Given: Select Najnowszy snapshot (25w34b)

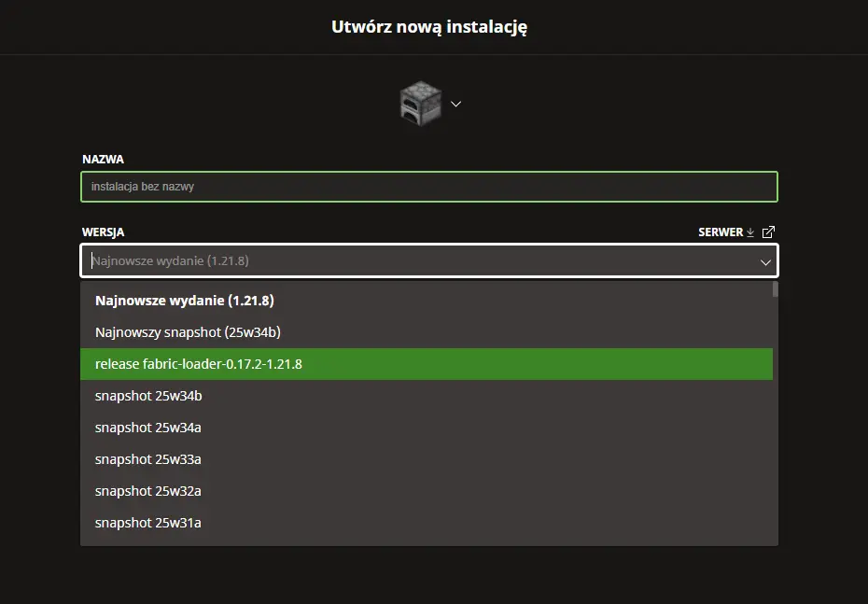Looking at the screenshot, I should (427, 332).
